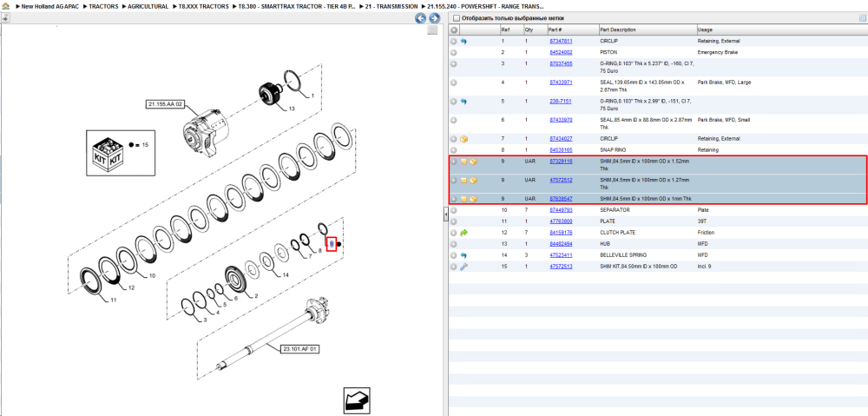Add SNAP RING 84530165 with its plus icon
This screenshot has width=868, height=416.
(453, 150)
